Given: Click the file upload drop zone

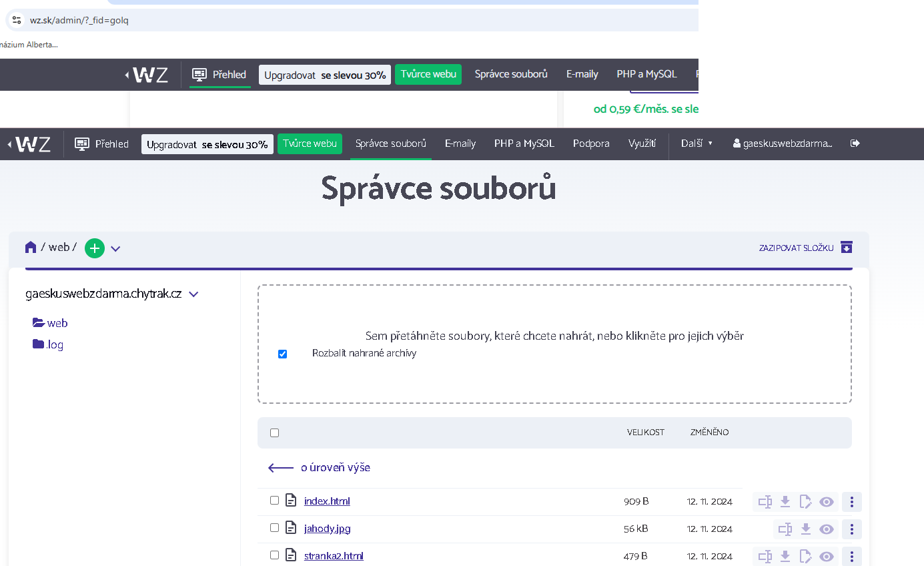Looking at the screenshot, I should 554,314.
